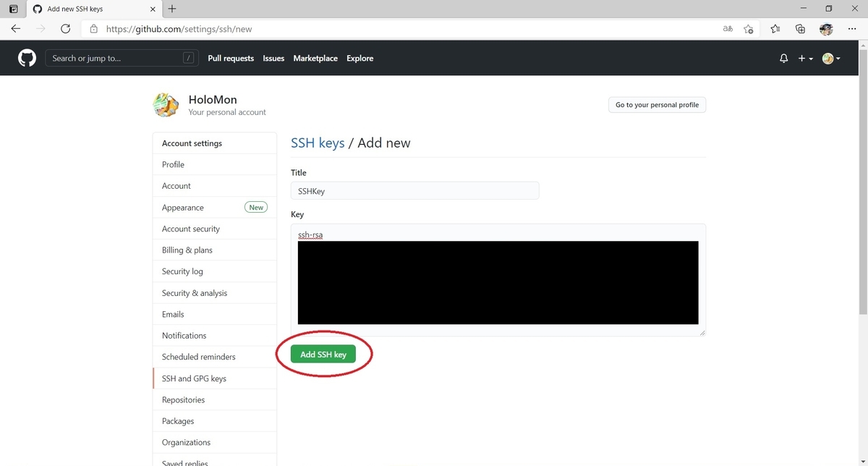
Task: Open Account settings page in sidebar
Action: (x=215, y=186)
